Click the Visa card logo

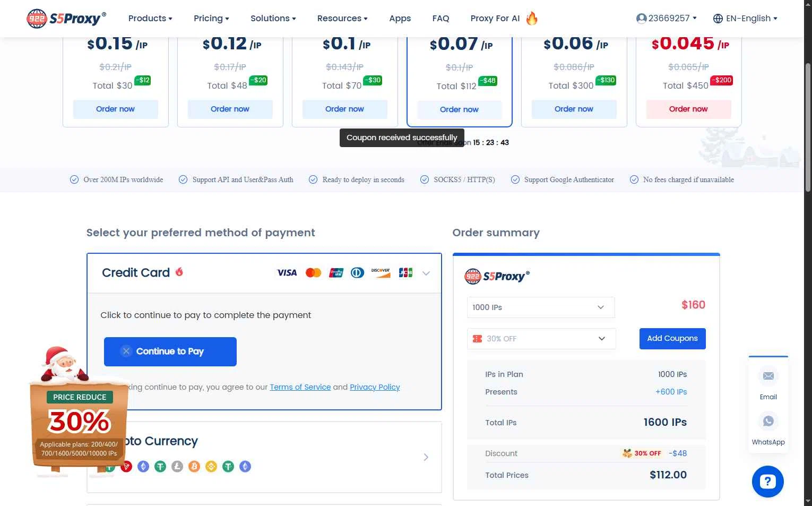click(x=287, y=273)
